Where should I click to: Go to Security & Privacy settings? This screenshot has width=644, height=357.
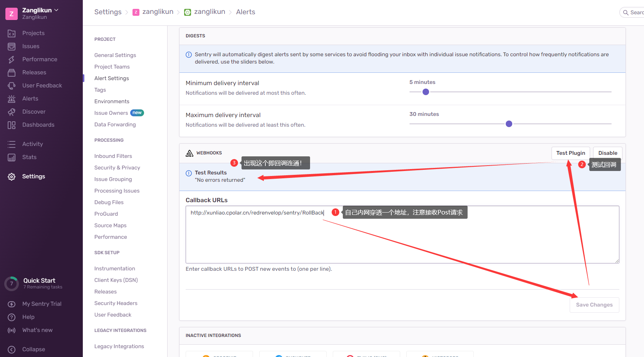(x=117, y=168)
